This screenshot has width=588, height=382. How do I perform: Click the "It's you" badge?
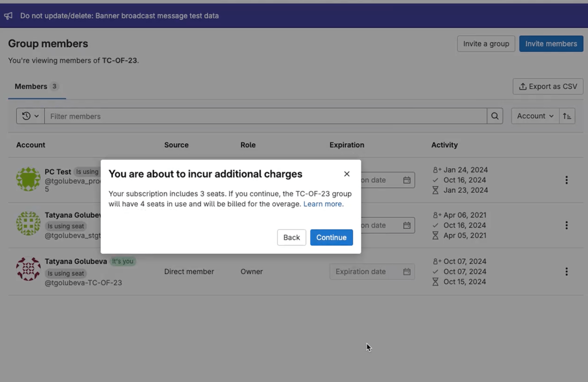(x=123, y=261)
